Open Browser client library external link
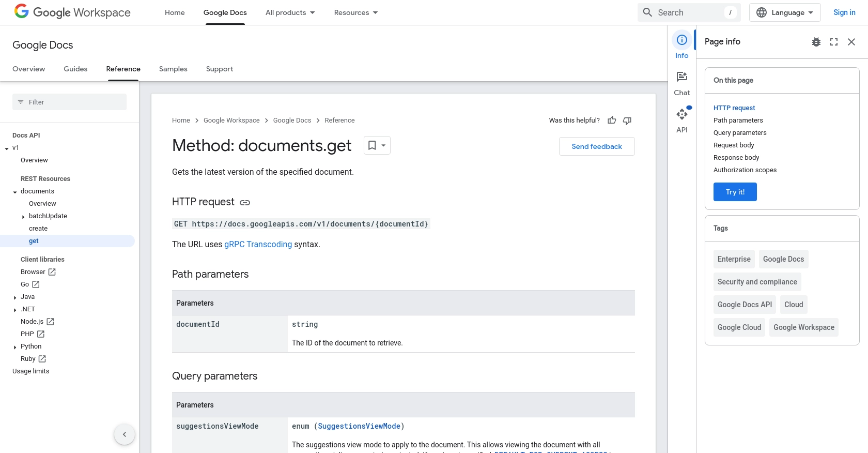The width and height of the screenshot is (868, 453). coord(52,272)
